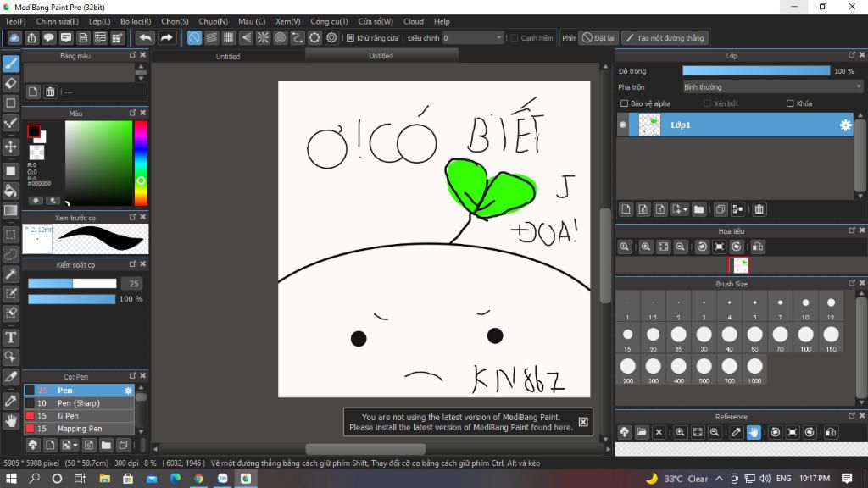
Task: Select the Eyedropper tool
Action: coord(11,401)
